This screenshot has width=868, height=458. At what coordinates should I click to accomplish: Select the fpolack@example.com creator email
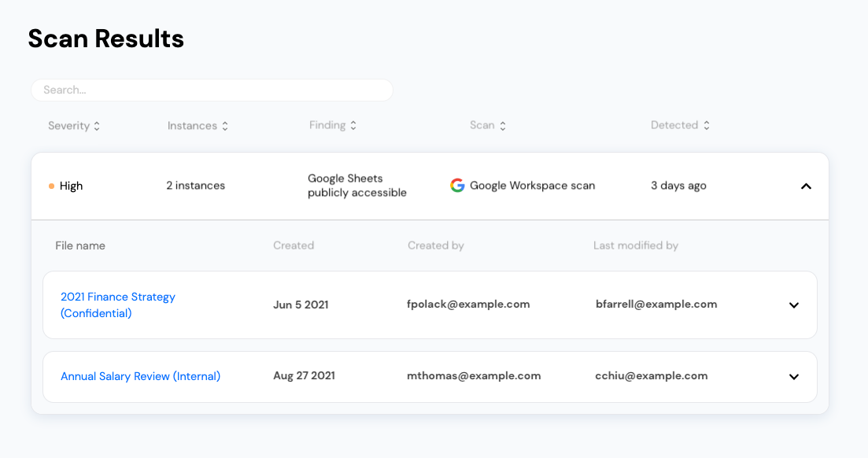tap(468, 305)
